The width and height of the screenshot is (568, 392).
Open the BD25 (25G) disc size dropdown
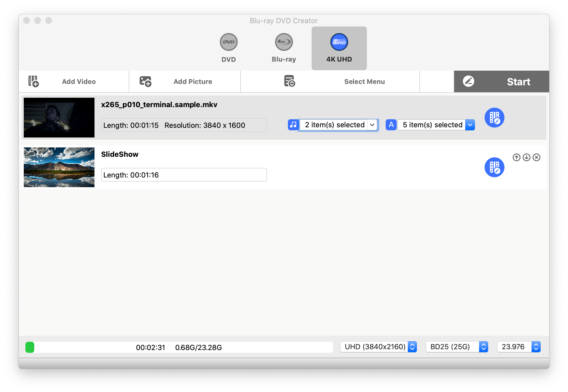pos(457,347)
